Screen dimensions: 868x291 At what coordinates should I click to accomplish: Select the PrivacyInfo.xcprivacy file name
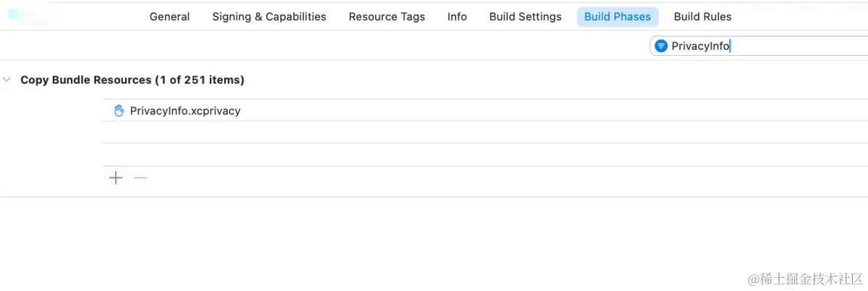click(185, 111)
